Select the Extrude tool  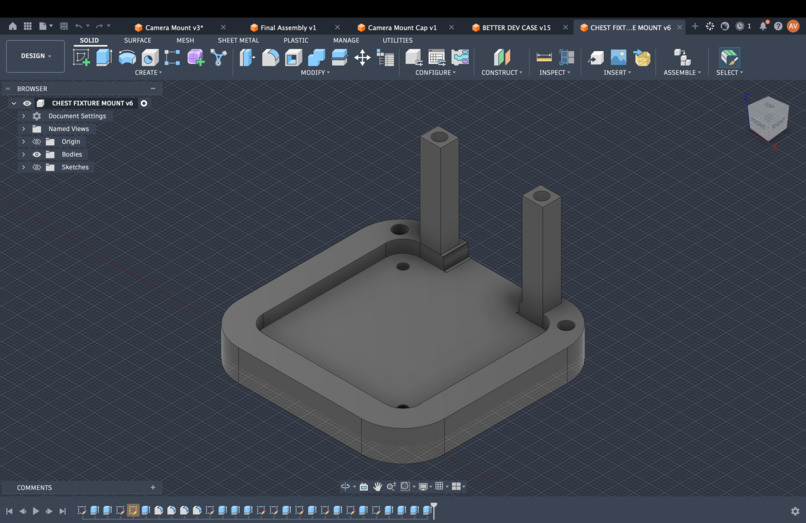tap(104, 57)
